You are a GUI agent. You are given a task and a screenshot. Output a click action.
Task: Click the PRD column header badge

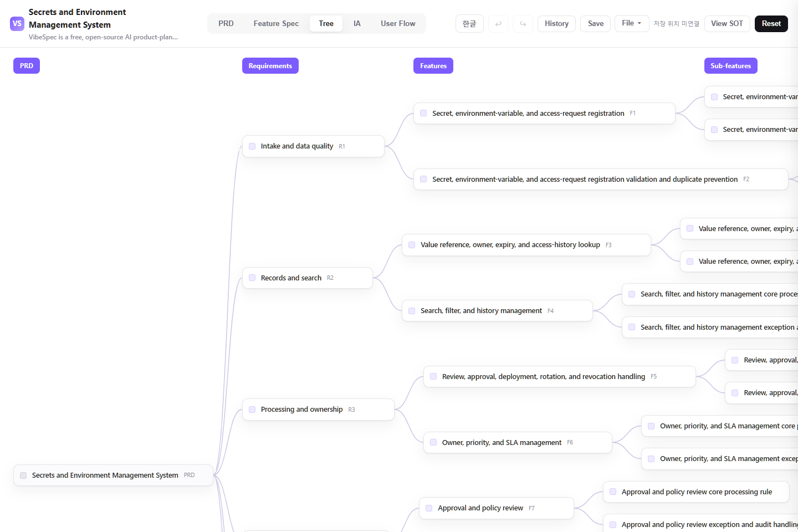(27, 66)
